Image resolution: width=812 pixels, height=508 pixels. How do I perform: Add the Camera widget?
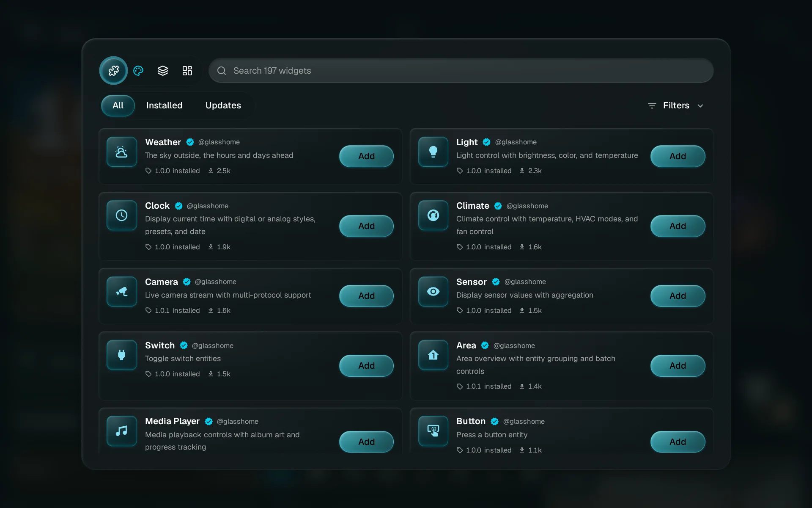click(x=366, y=296)
